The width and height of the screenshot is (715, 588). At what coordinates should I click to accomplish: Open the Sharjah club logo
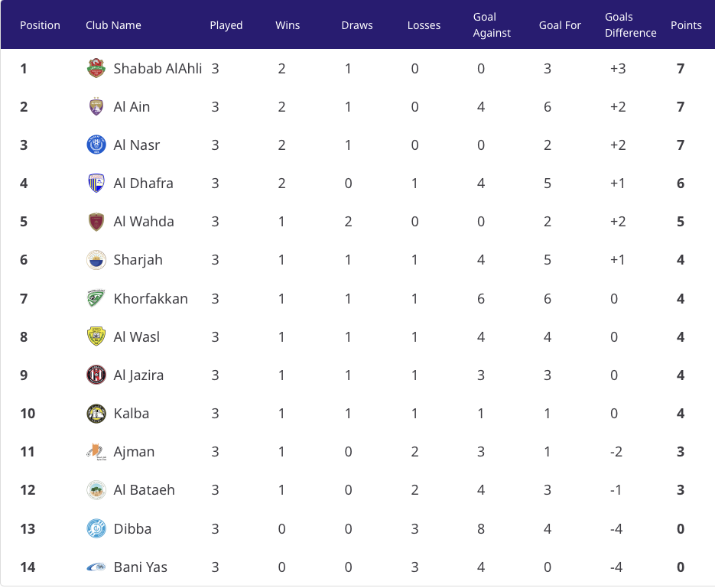coord(96,260)
